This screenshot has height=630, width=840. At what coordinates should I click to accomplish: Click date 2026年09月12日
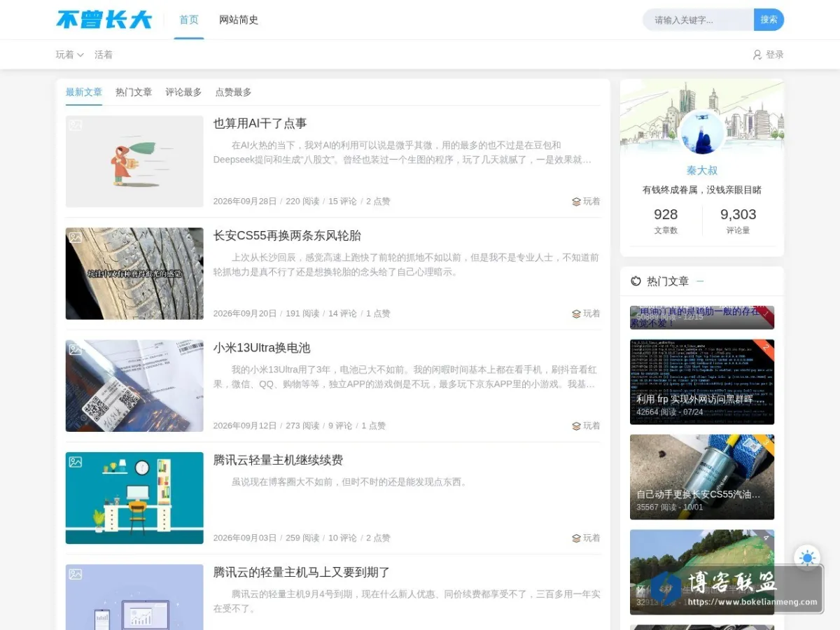tap(245, 426)
